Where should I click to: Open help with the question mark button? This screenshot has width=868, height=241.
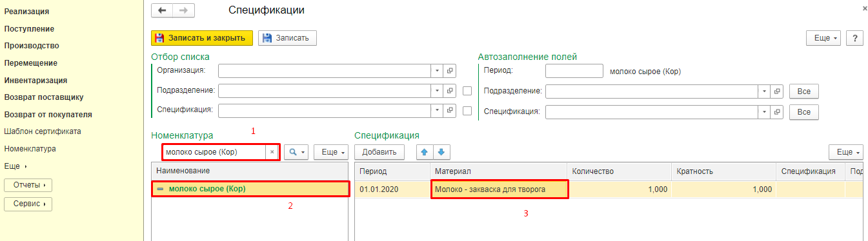[x=855, y=38]
